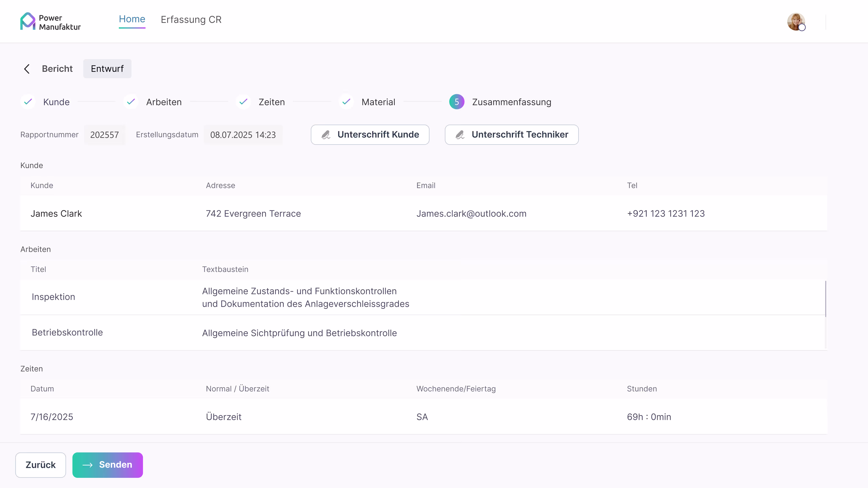Click the Arbeiten step checkmark icon
The height and width of the screenshot is (488, 868).
131,101
